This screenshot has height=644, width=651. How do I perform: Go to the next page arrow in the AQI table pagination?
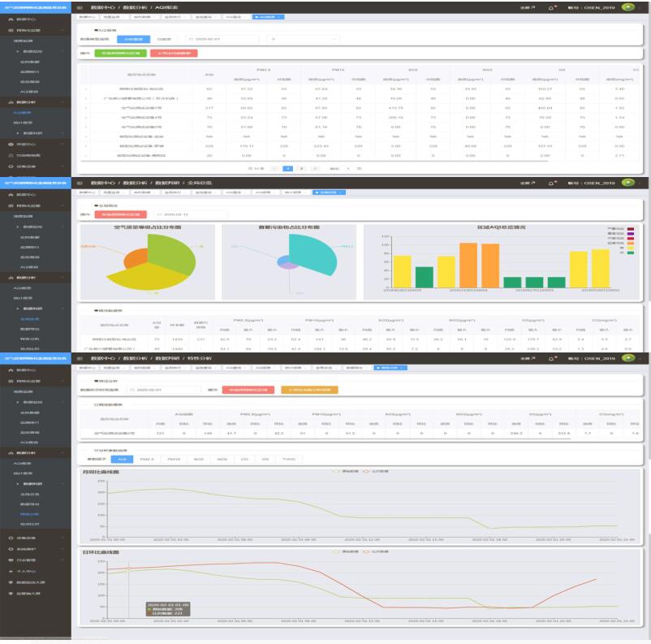click(314, 167)
